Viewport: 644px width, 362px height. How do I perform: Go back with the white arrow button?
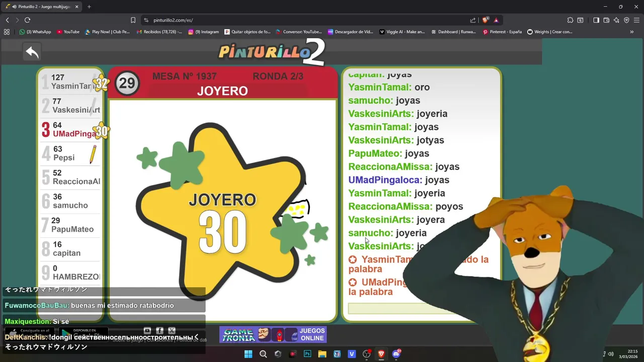click(32, 52)
